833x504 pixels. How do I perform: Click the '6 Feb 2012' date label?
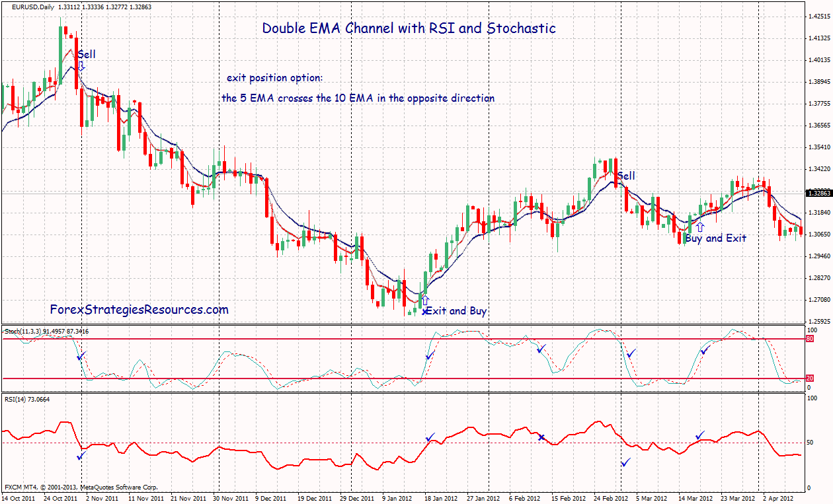coord(526,498)
